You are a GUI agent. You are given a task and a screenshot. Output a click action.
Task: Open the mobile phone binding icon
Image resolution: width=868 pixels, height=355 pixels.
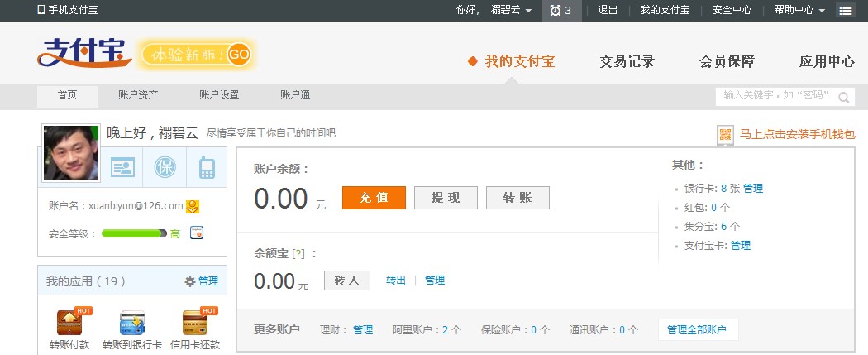pos(207,167)
